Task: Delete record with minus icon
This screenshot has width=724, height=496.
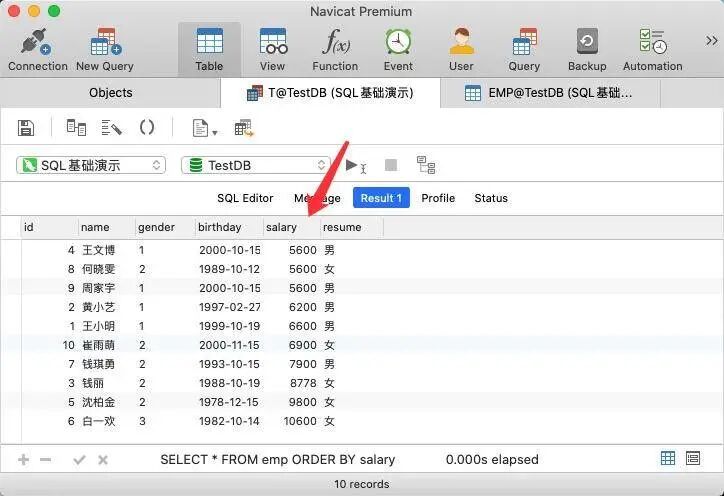Action: pyautogui.click(x=45, y=460)
